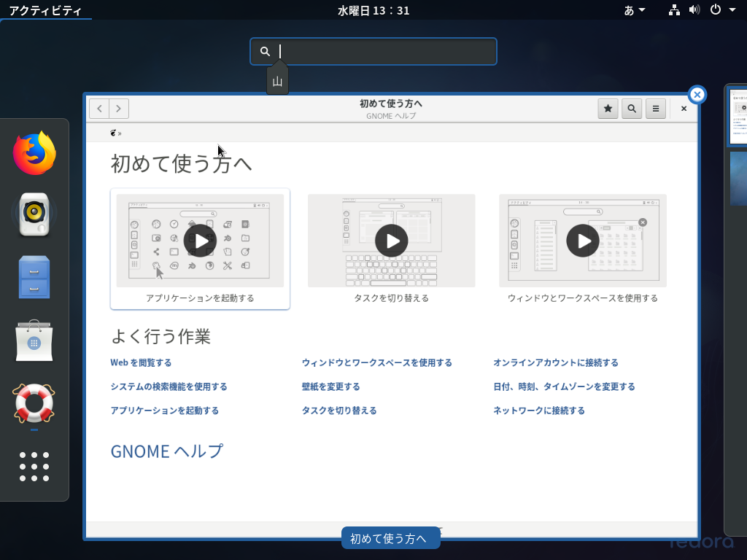
Task: Open 壁紙を変更する link
Action: point(331,386)
